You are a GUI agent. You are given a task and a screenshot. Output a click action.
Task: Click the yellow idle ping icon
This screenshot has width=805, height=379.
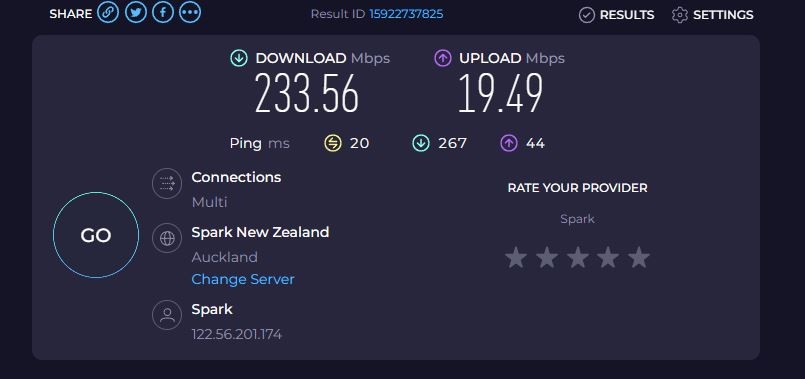tap(333, 143)
